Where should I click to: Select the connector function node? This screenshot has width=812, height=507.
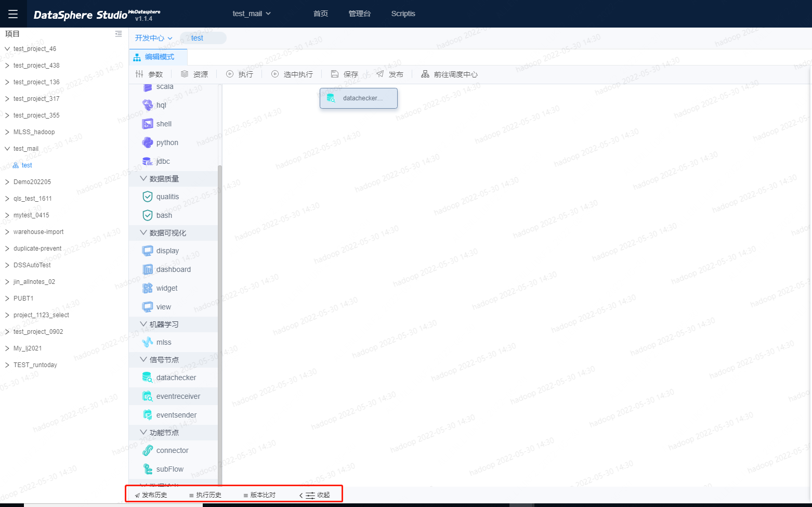click(x=172, y=450)
